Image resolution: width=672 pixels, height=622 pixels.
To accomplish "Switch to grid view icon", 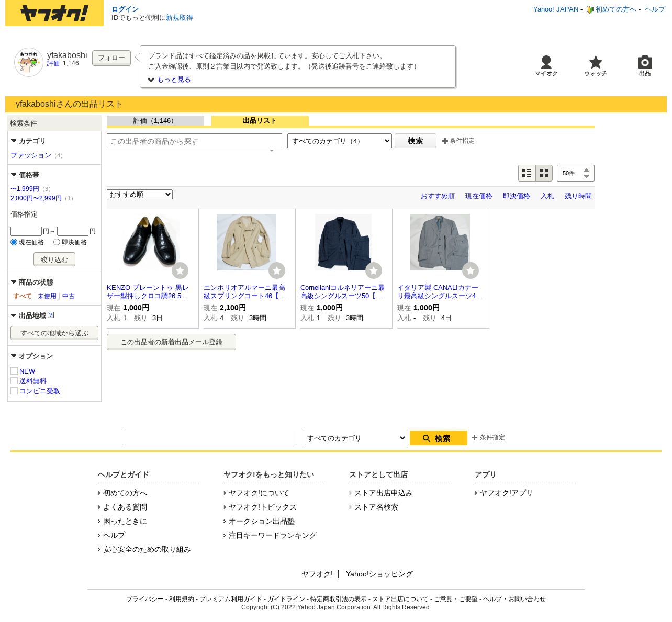I will 544,173.
